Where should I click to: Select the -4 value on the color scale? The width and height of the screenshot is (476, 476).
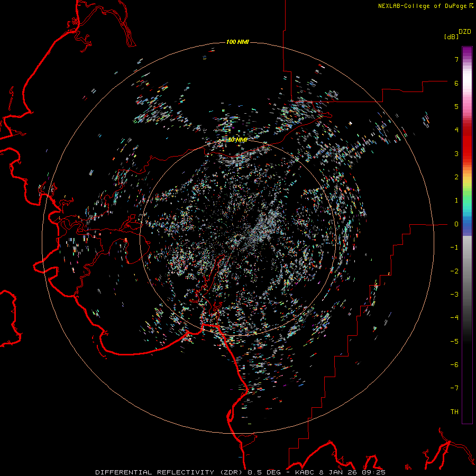[x=454, y=318]
